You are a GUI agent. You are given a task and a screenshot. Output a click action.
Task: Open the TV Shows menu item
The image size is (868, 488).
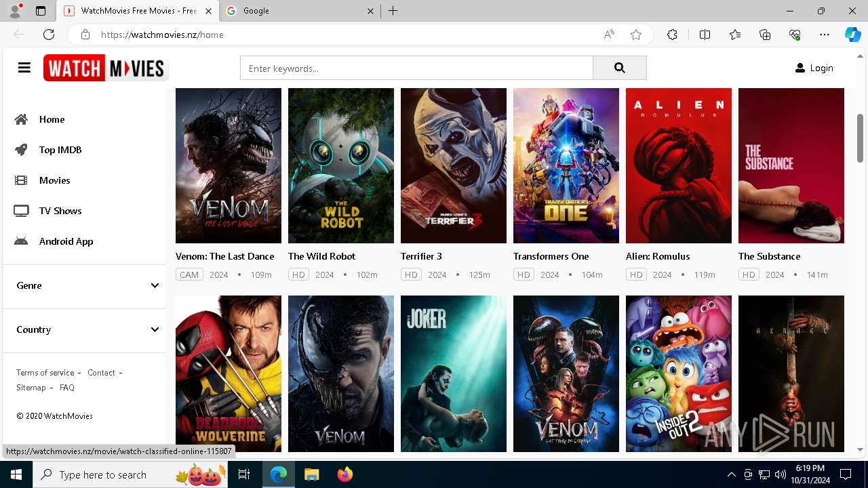click(60, 211)
